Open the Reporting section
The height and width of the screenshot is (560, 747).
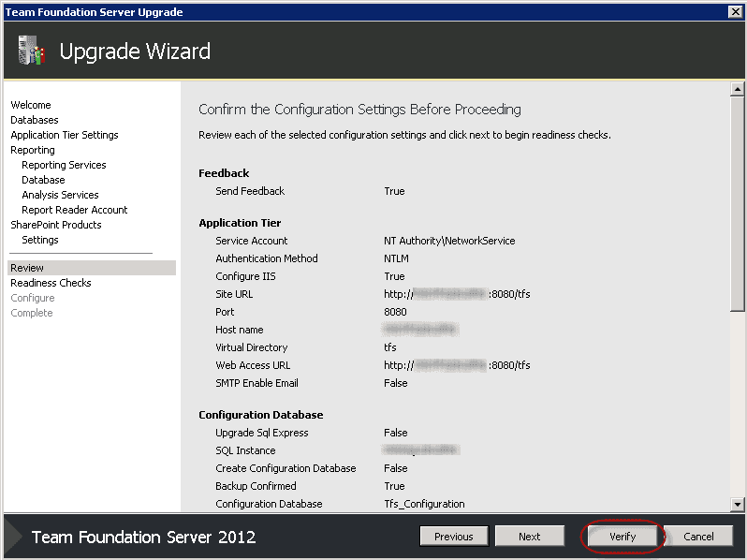[x=33, y=150]
